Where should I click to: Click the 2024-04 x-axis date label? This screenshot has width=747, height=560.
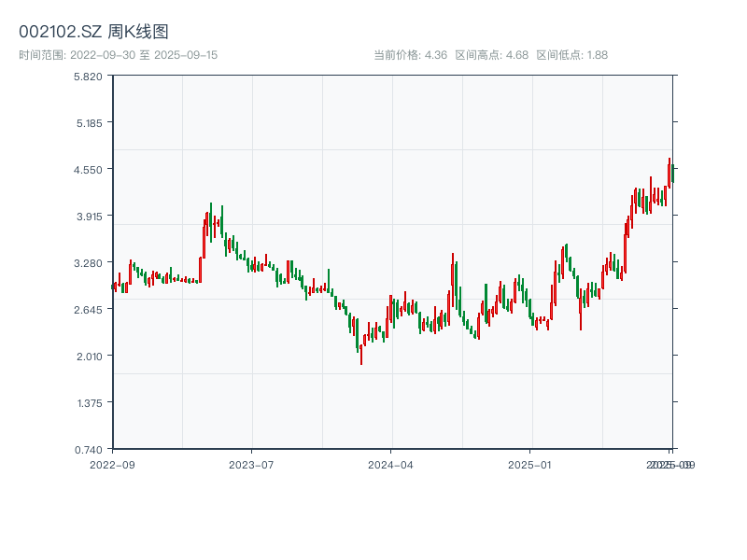(x=391, y=464)
